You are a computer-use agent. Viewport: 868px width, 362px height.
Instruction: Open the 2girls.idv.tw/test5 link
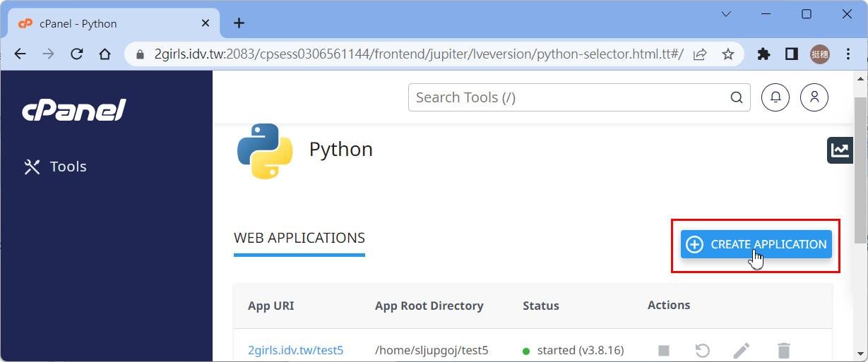[295, 350]
